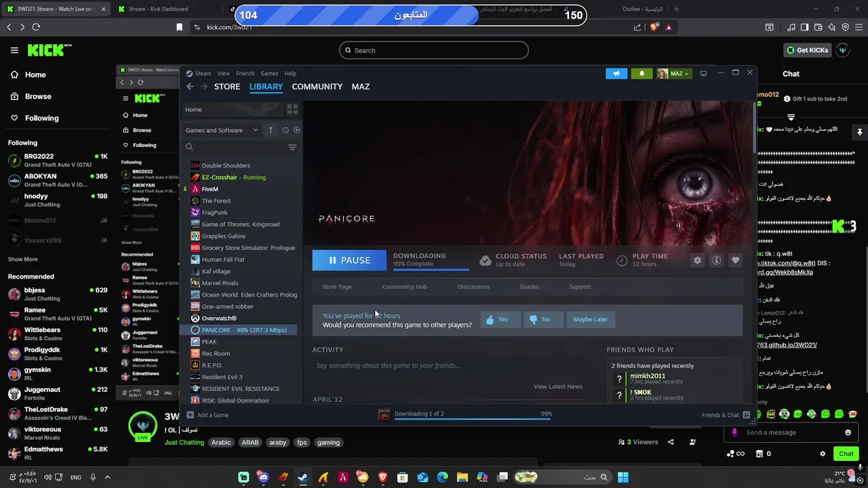Click PANICORE downloading progress bar
This screenshot has height=488, width=868.
click(x=431, y=269)
